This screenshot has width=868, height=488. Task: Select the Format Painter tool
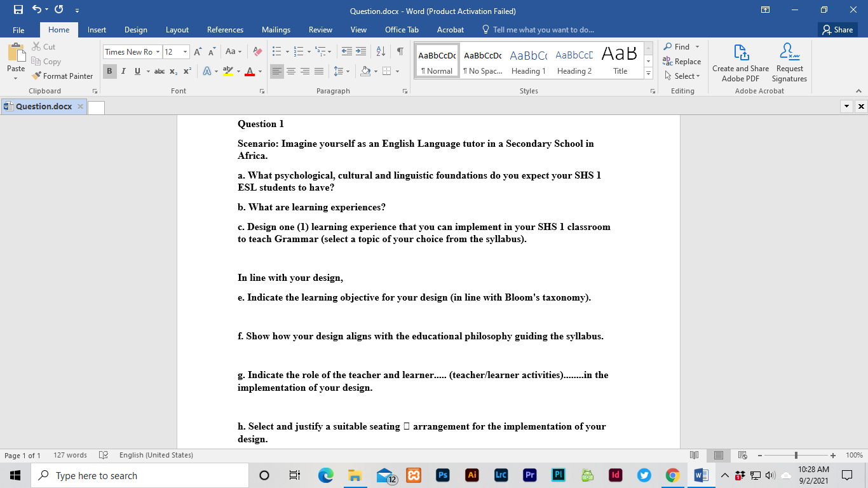coord(62,76)
